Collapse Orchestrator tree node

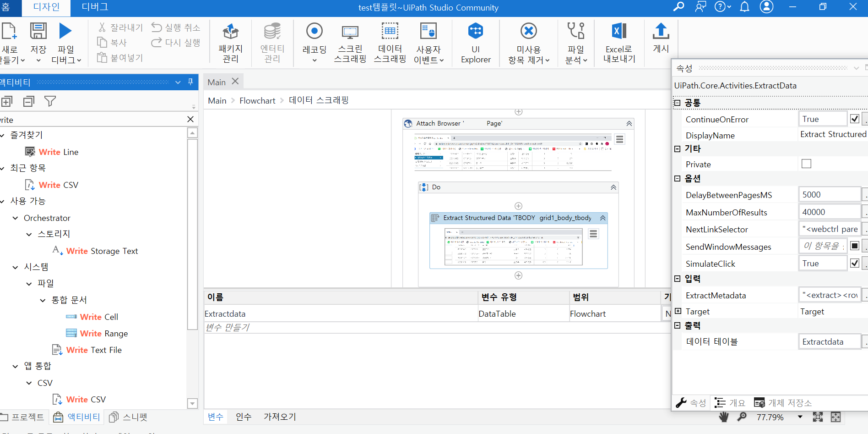tap(16, 218)
